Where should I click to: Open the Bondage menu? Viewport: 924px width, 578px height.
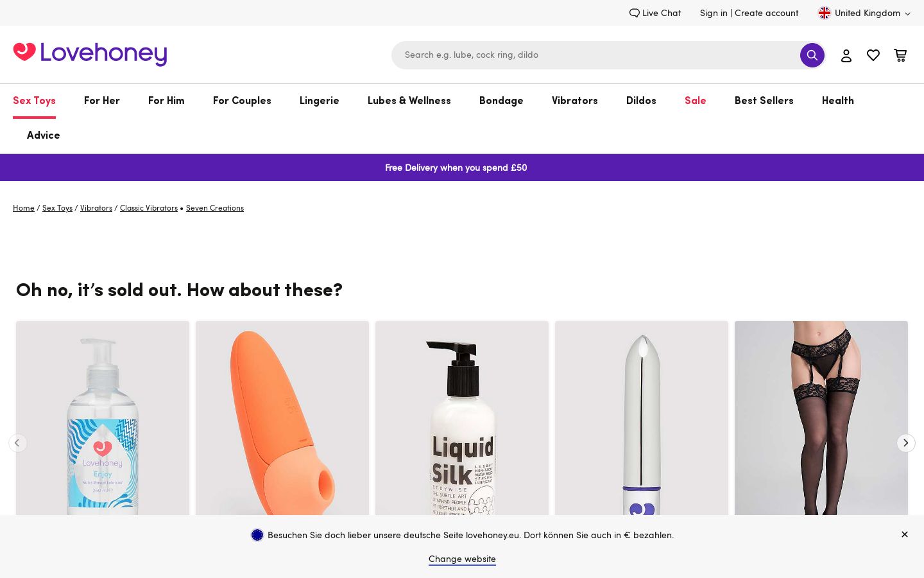point(501,101)
